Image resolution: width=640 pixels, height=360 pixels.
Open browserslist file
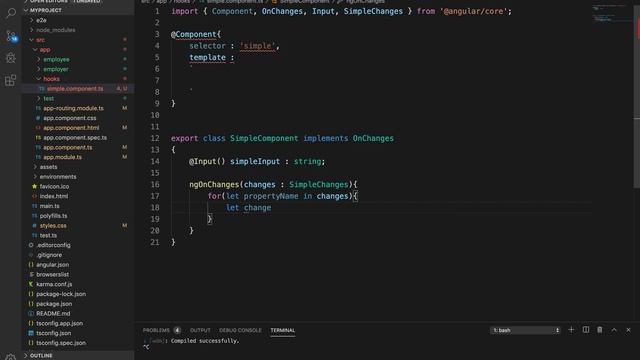coord(52,275)
